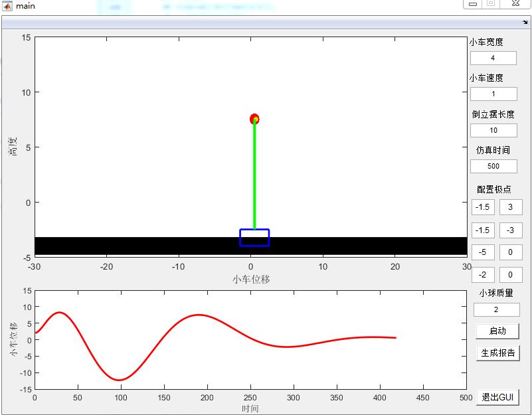Click the 小球质量 field showing 2
The width and height of the screenshot is (532, 415).
pos(496,309)
